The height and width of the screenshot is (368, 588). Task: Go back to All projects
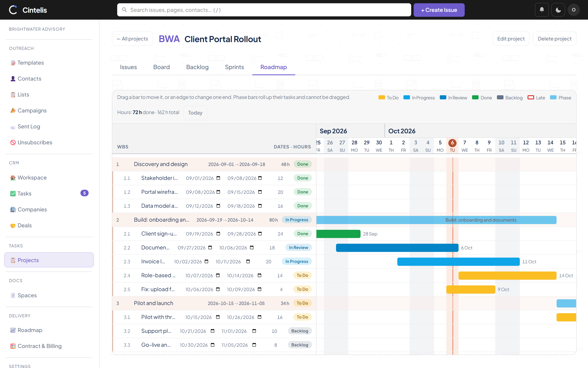click(x=133, y=39)
